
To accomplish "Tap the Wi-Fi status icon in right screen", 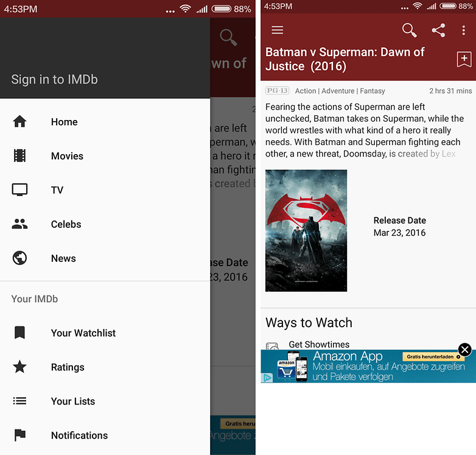I will 418,5.
